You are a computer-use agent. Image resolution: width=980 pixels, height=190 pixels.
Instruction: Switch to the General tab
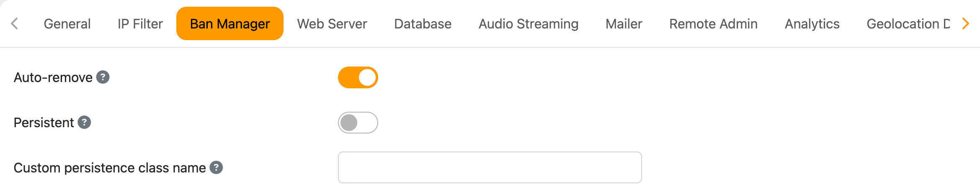[x=67, y=24]
